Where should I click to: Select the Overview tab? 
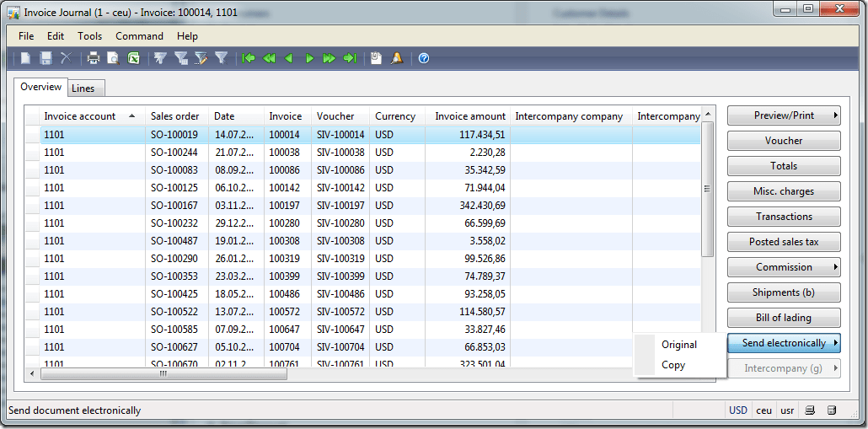click(41, 87)
